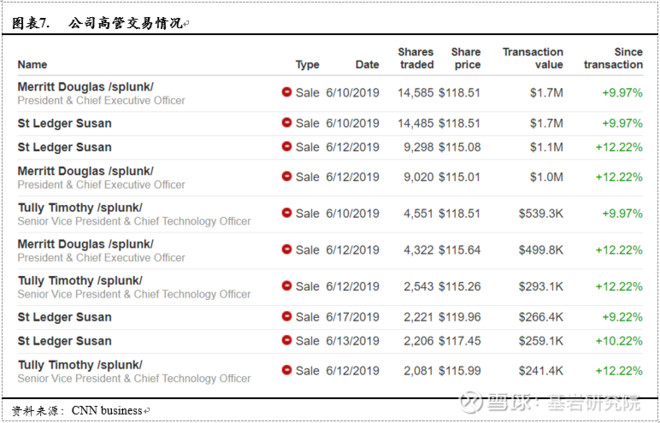This screenshot has height=423, width=660.
Task: Click red sale icon for 4,322 shares row
Action: [x=287, y=250]
